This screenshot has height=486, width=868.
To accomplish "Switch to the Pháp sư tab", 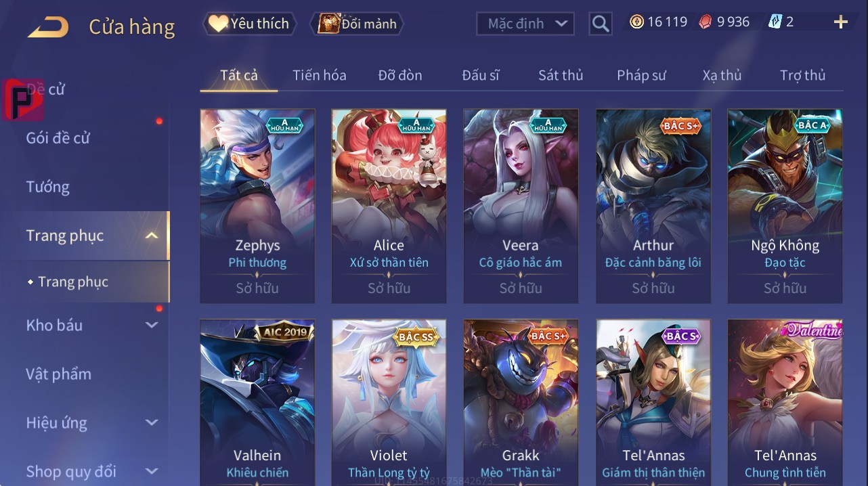I will (x=641, y=75).
